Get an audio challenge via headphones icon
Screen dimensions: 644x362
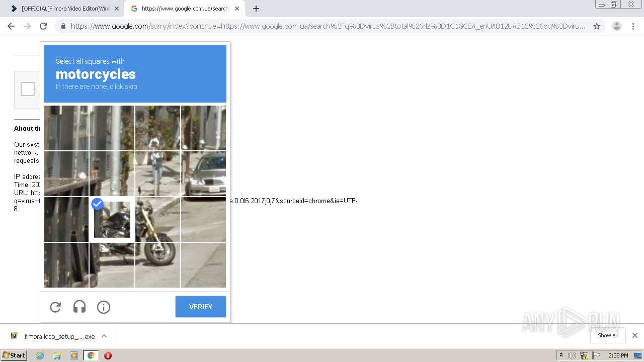pyautogui.click(x=79, y=307)
